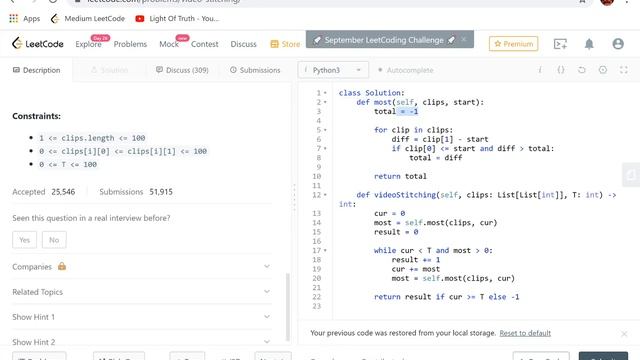
Task: Fold the while loop at line 17
Action: (325, 251)
